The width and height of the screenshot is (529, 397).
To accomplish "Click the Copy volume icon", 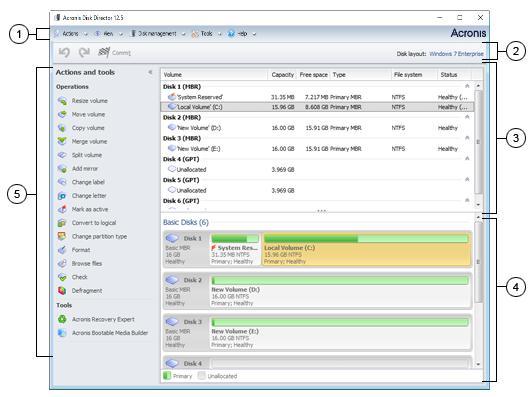I will (x=62, y=127).
